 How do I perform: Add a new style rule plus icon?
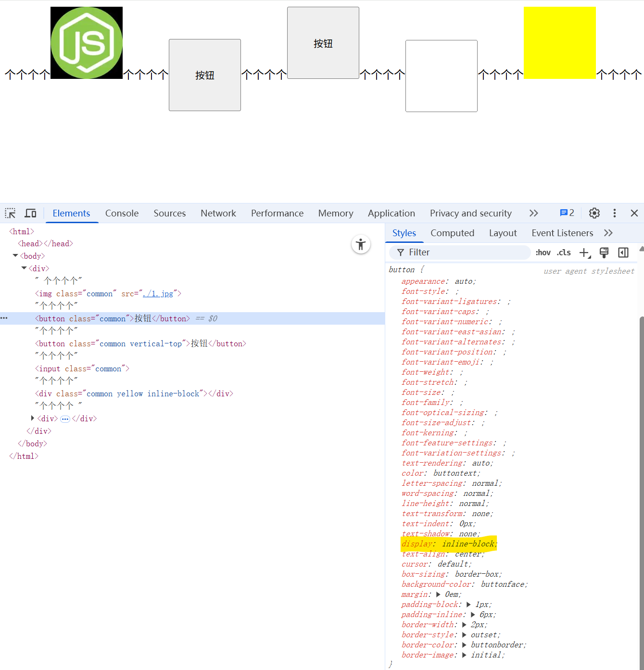point(585,253)
